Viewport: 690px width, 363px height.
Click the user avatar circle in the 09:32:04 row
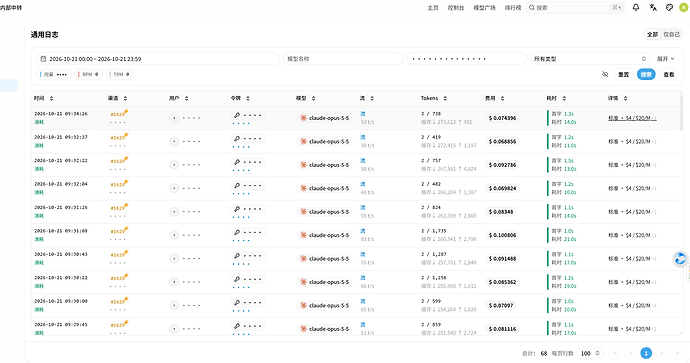[174, 188]
